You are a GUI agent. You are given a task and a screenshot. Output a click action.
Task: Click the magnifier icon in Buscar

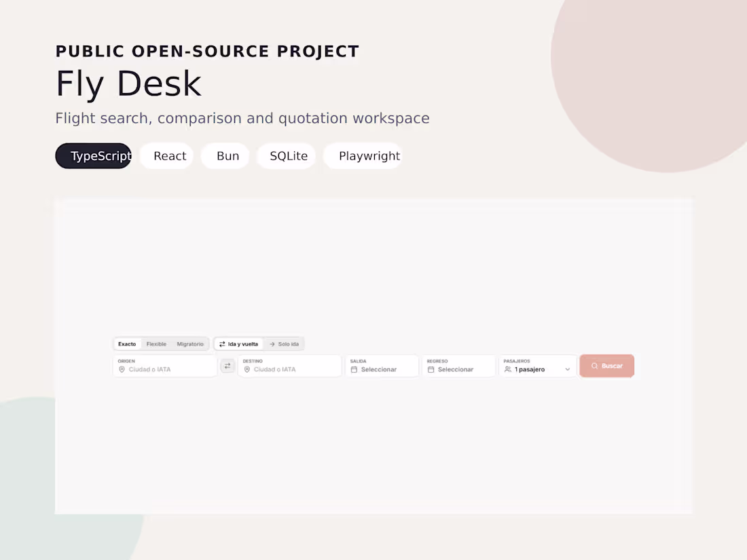(594, 366)
